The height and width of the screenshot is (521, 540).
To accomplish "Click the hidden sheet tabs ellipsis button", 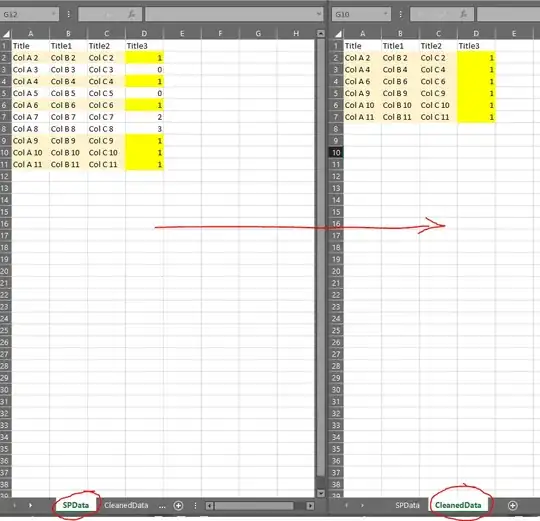I will click(x=162, y=506).
